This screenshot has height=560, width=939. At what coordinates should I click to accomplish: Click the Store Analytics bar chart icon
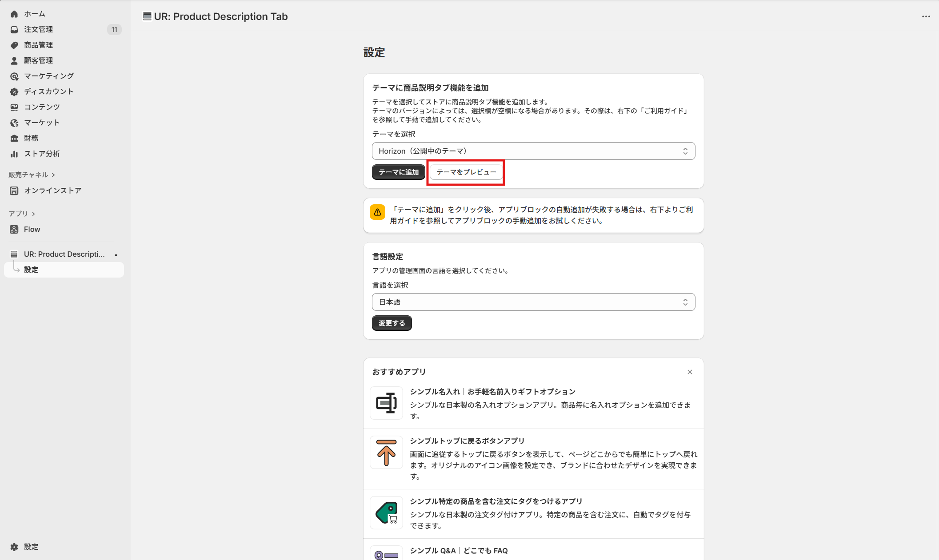coord(14,154)
